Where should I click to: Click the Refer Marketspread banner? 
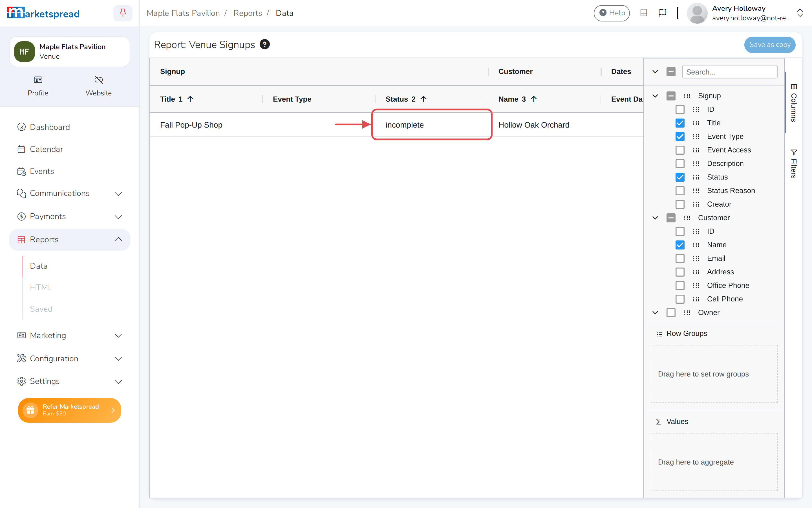[69, 410]
